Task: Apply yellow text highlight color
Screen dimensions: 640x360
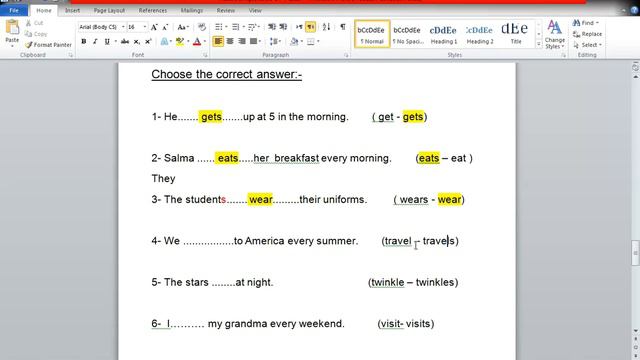Action: 180,41
